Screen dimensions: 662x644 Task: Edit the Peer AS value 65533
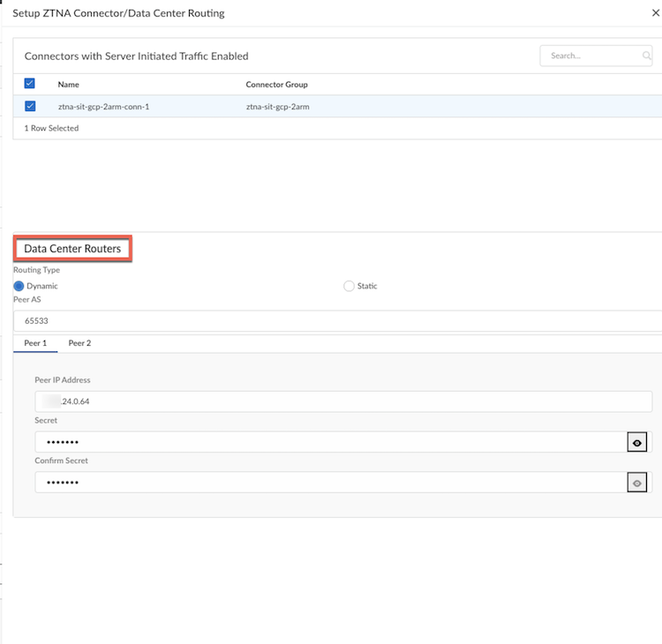[335, 321]
